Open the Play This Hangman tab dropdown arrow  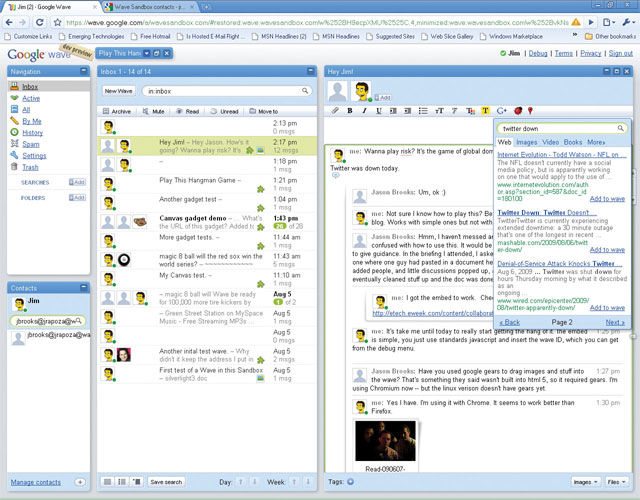[x=147, y=53]
